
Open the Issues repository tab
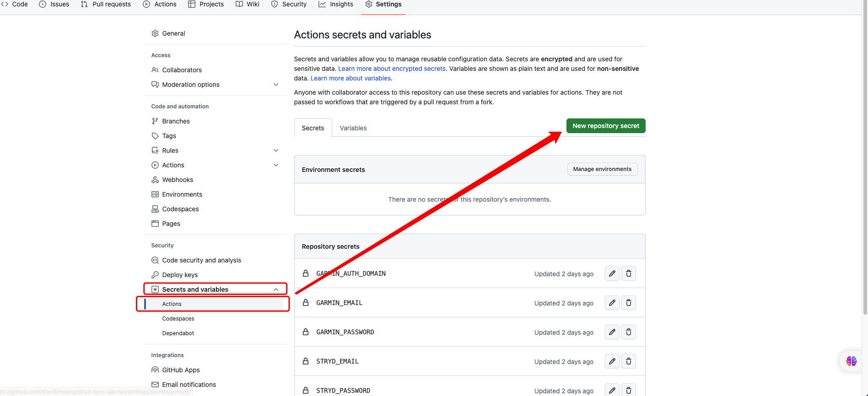pyautogui.click(x=54, y=4)
